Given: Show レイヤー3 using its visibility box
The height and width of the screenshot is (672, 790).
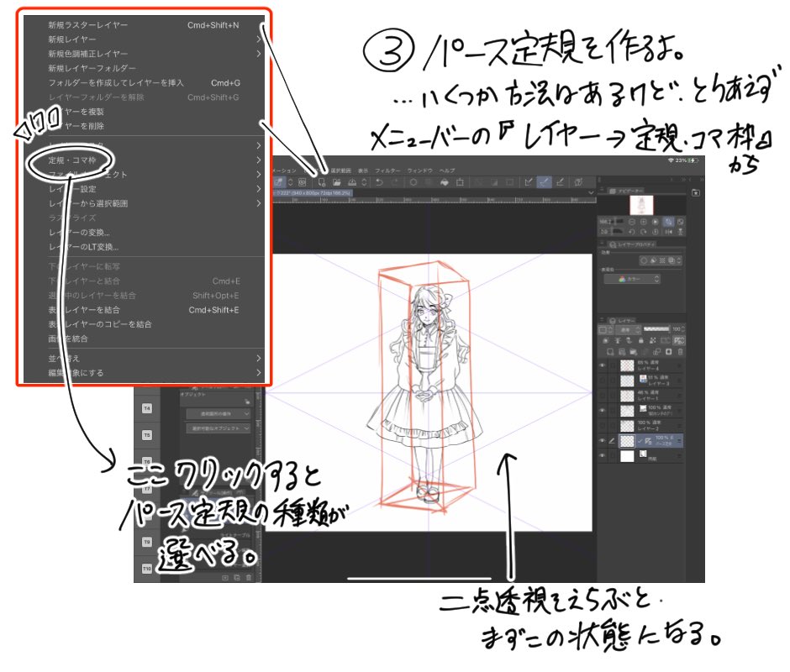Looking at the screenshot, I should [x=602, y=381].
